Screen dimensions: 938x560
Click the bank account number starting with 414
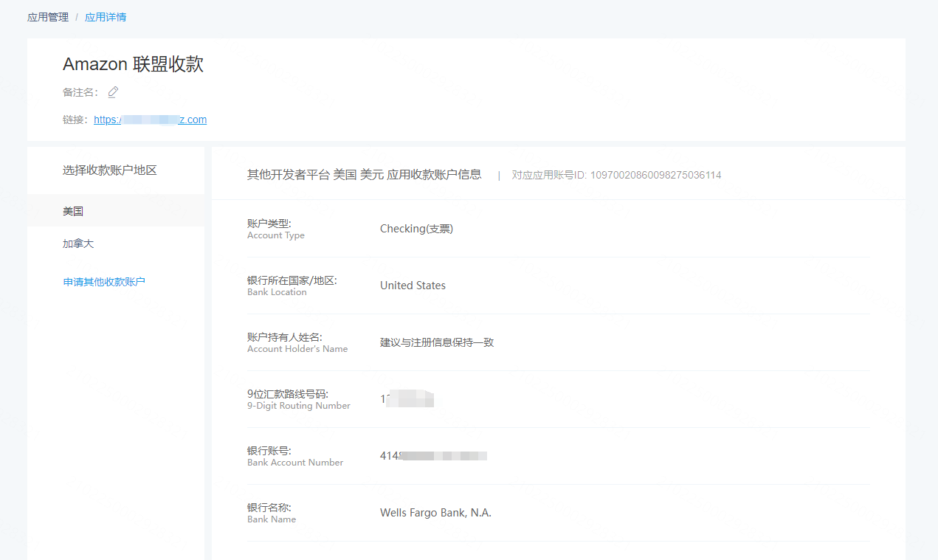tap(433, 456)
